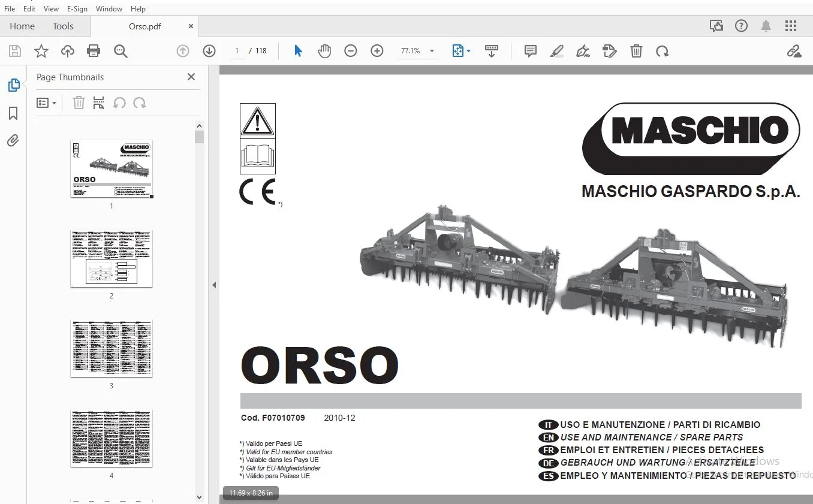Open the Window menu
813x504 pixels.
pos(109,9)
